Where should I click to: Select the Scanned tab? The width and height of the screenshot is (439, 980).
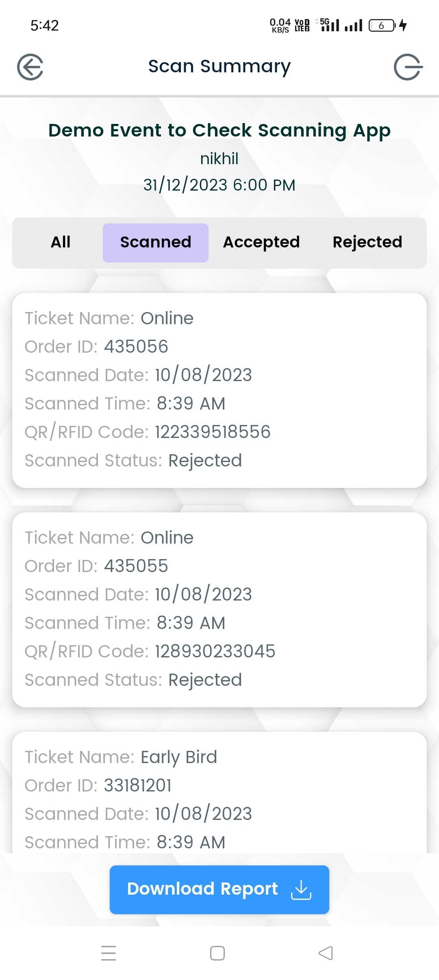(156, 243)
